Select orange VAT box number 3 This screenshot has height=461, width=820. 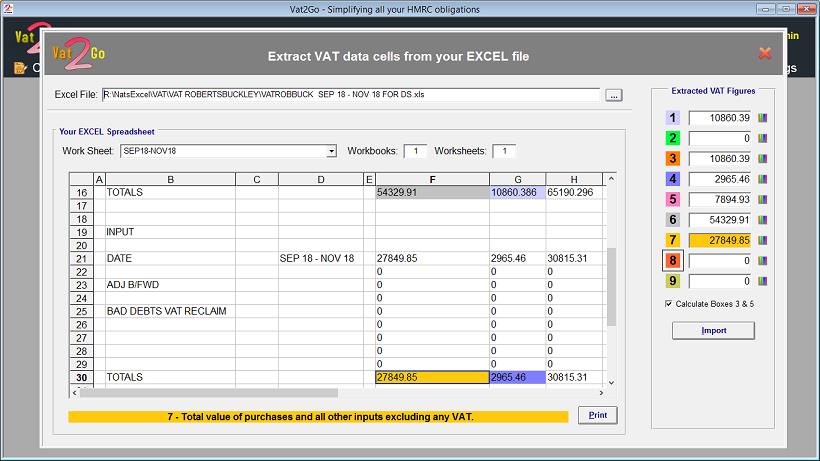[673, 159]
